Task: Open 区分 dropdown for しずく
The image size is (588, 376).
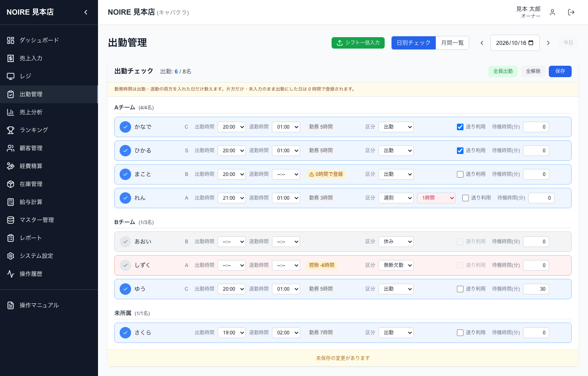Action: click(x=396, y=265)
